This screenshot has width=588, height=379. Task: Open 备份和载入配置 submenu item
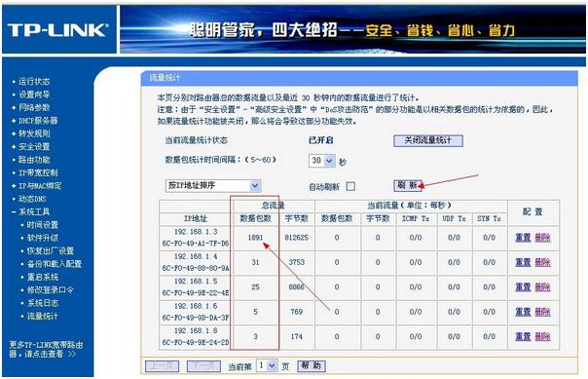(54, 264)
